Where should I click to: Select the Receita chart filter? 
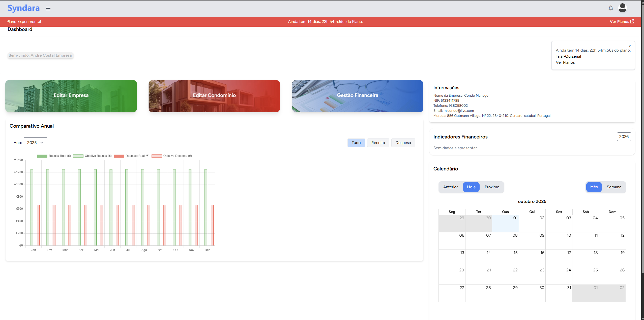[x=378, y=143]
